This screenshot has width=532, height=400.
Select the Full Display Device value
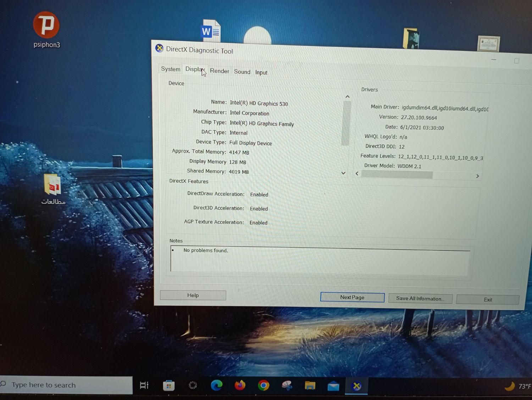point(251,143)
